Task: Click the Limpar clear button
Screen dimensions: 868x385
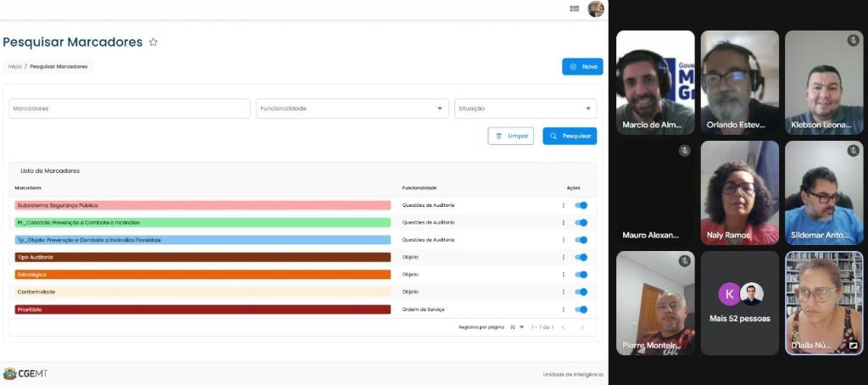Action: [x=510, y=136]
